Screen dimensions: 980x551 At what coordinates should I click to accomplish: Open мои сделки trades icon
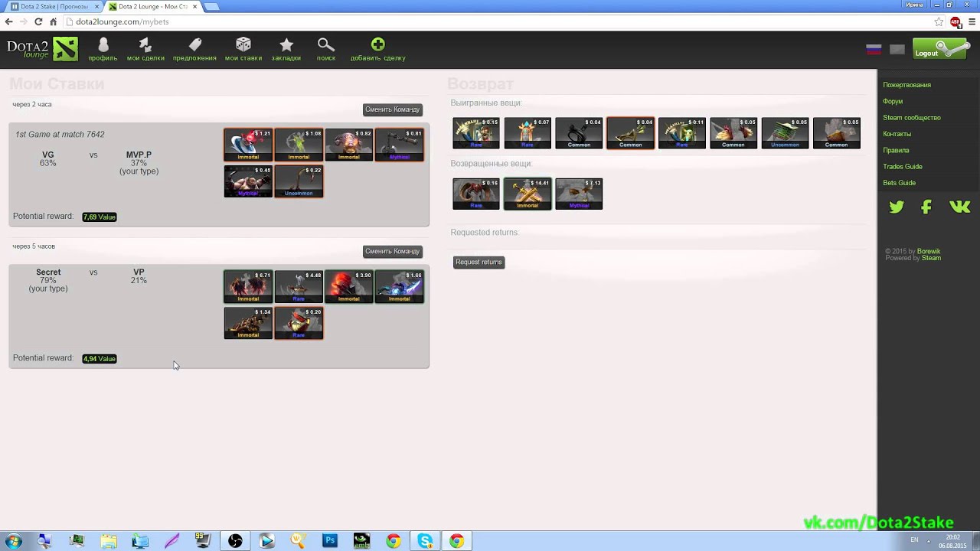point(145,45)
